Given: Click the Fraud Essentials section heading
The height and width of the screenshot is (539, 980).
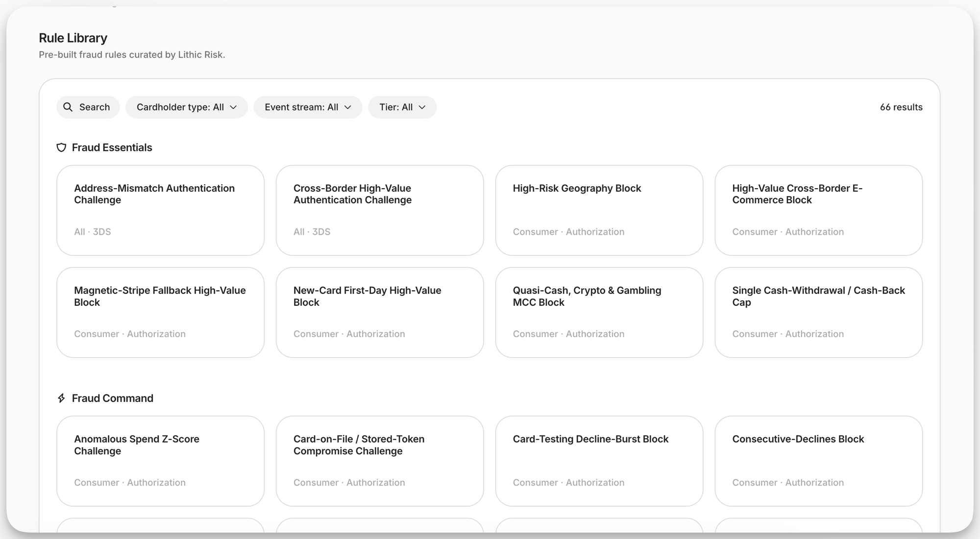Looking at the screenshot, I should pos(112,147).
